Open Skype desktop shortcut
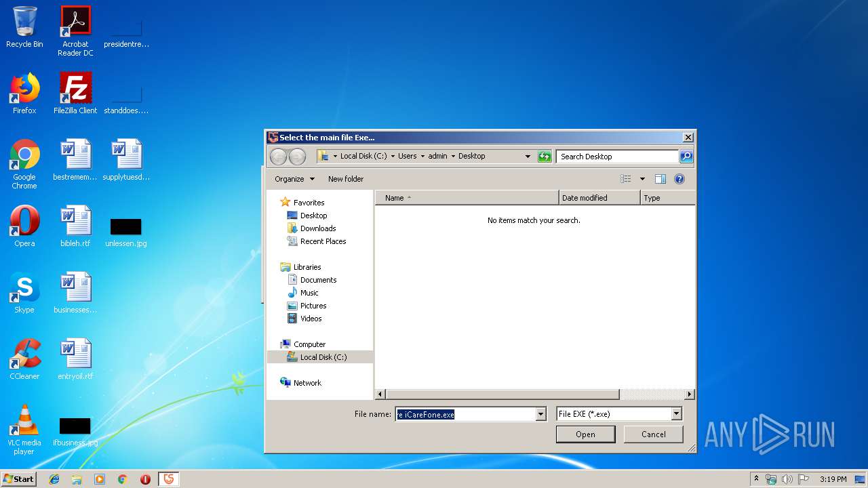The image size is (868, 488). (24, 293)
